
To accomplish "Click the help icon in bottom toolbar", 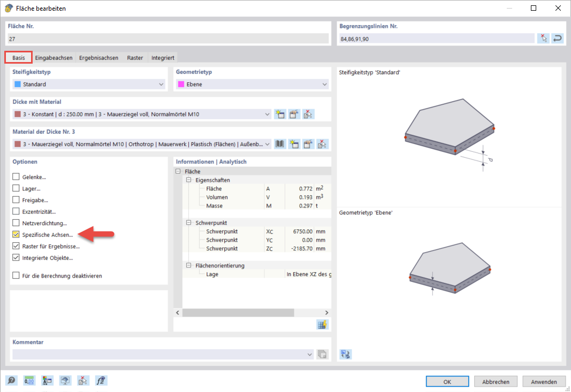I will pos(11,381).
